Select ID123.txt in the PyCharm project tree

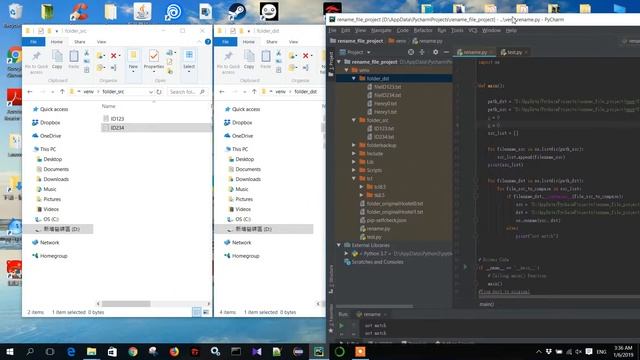pos(384,129)
